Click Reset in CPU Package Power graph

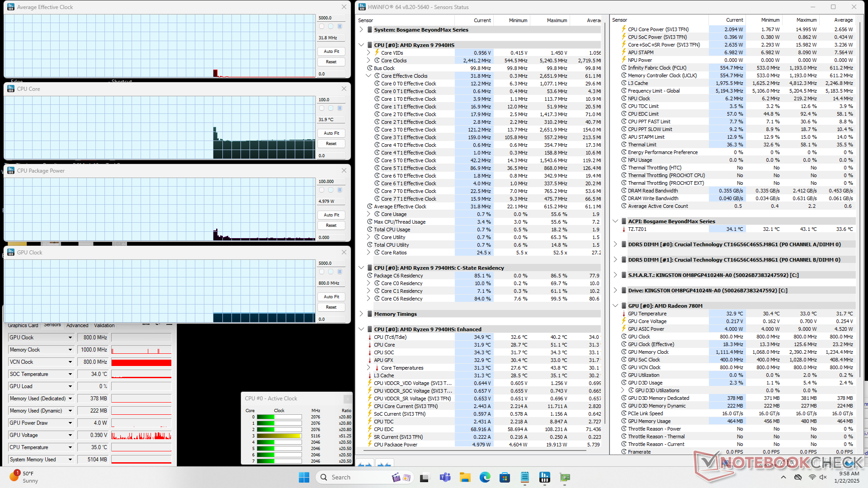(331, 225)
